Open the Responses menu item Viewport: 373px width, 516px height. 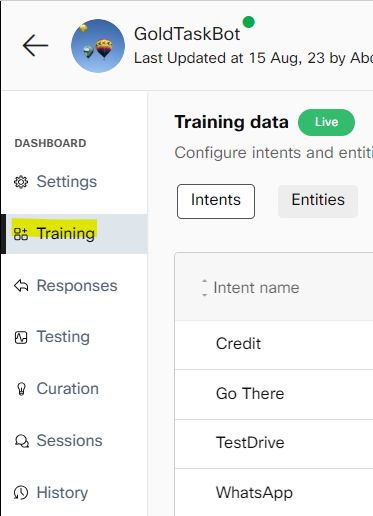(77, 286)
